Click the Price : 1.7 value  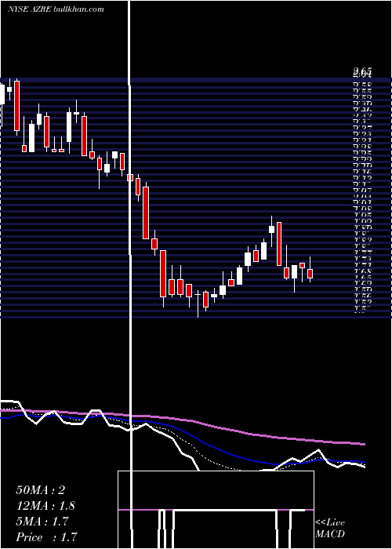pos(46,537)
